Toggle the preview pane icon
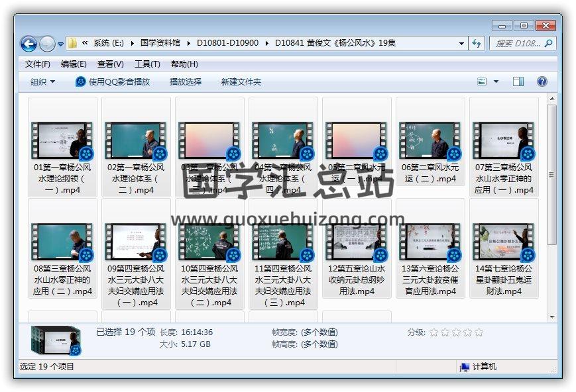 pyautogui.click(x=518, y=81)
